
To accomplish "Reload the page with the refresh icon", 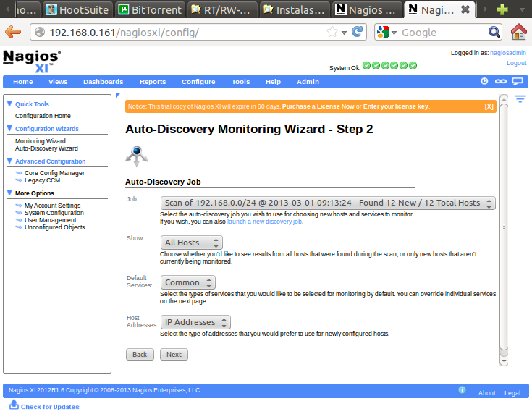I will pyautogui.click(x=357, y=32).
